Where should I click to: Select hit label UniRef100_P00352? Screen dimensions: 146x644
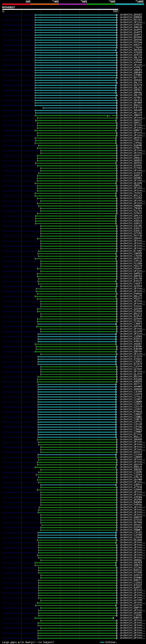(x=131, y=198)
